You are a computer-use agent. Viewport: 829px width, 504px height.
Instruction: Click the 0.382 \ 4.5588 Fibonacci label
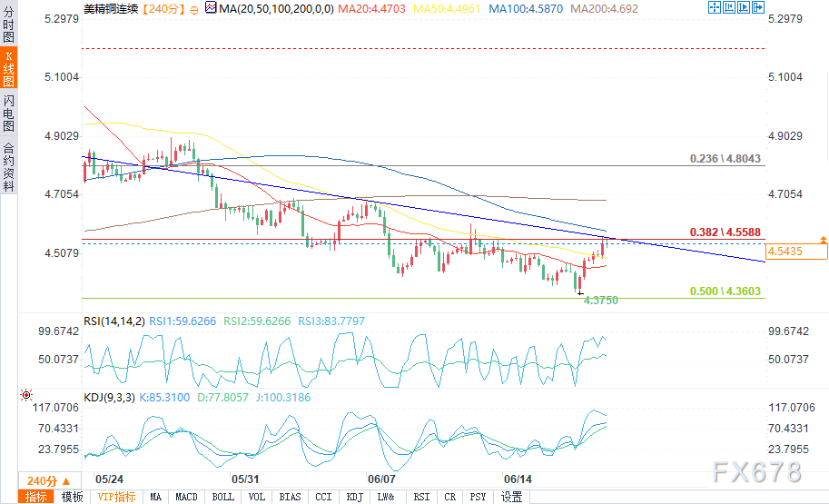725,232
